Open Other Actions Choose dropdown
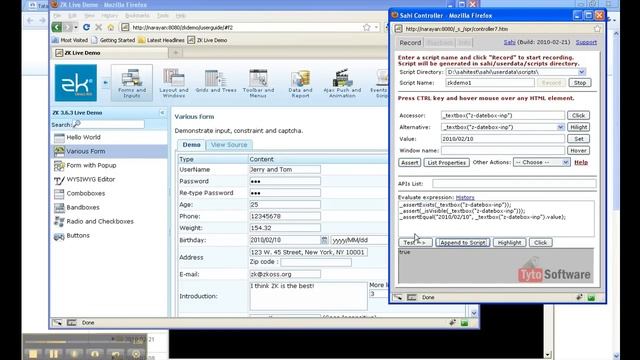Image resolution: width=640 pixels, height=360 pixels. 541,162
